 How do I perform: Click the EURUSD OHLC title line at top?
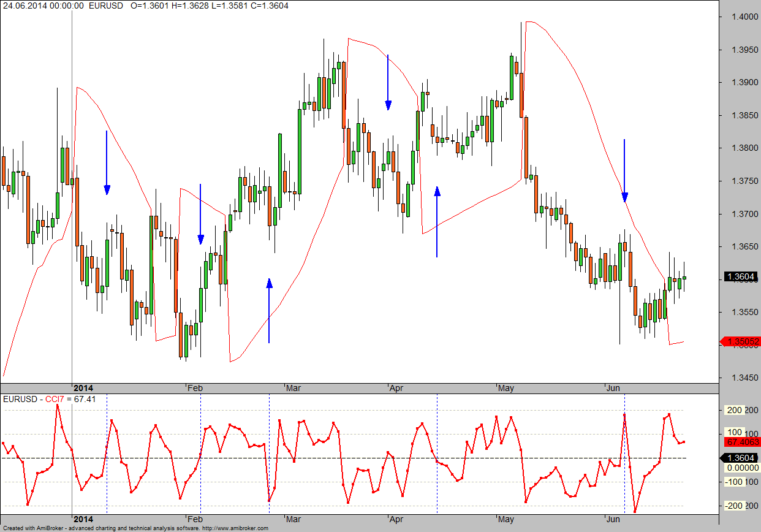point(146,6)
